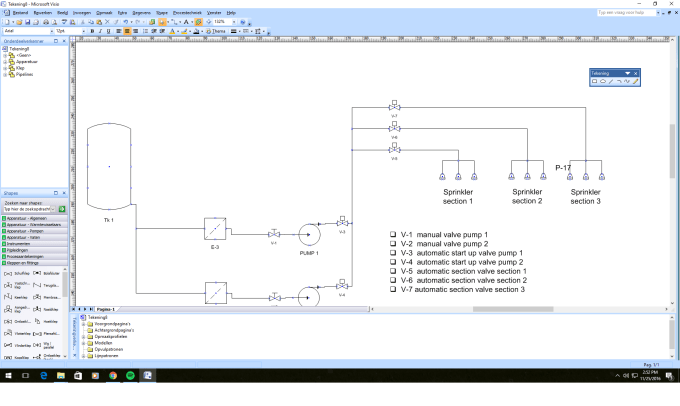This screenshot has width=680, height=406.
Task: Click the Save icon in toolbar
Action: [28, 21]
